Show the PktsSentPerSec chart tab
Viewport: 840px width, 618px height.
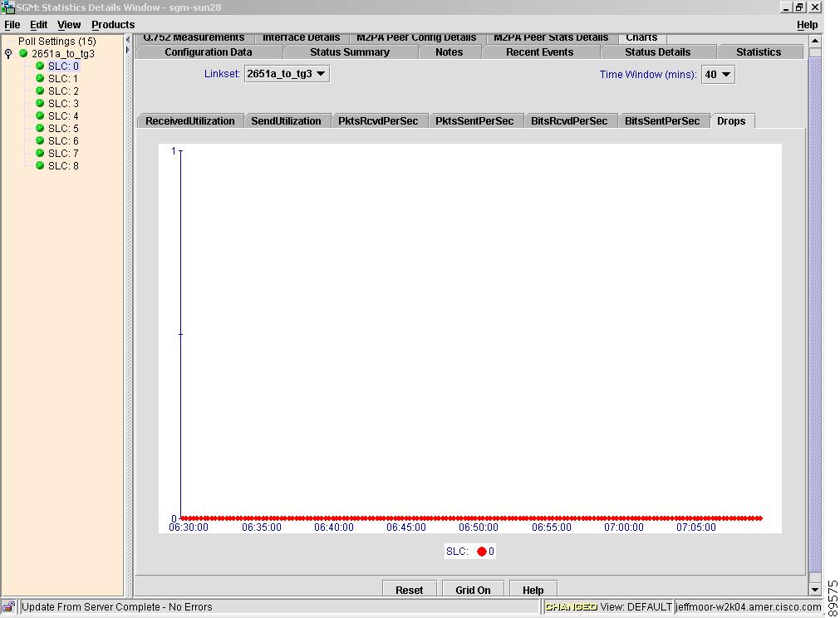474,121
